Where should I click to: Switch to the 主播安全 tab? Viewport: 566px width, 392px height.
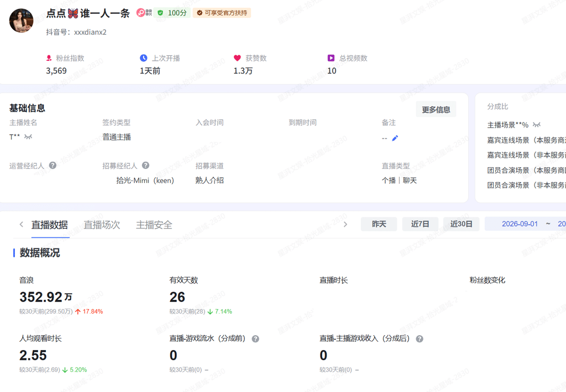[154, 225]
